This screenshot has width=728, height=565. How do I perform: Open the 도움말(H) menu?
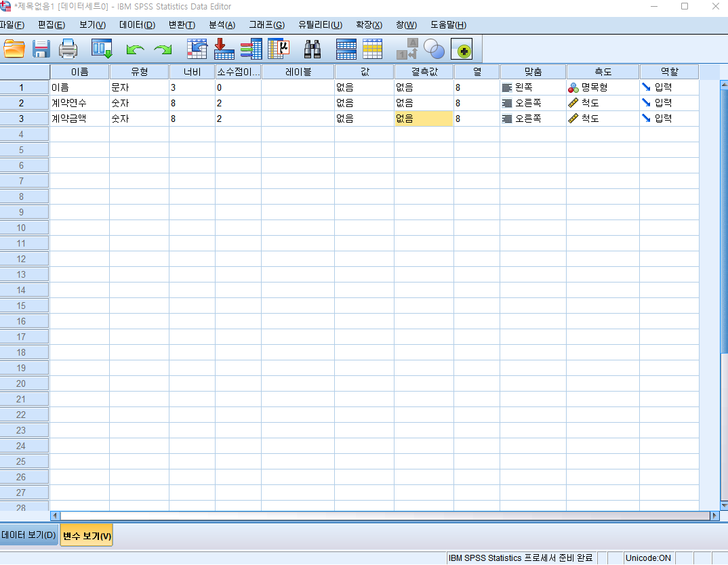[448, 25]
